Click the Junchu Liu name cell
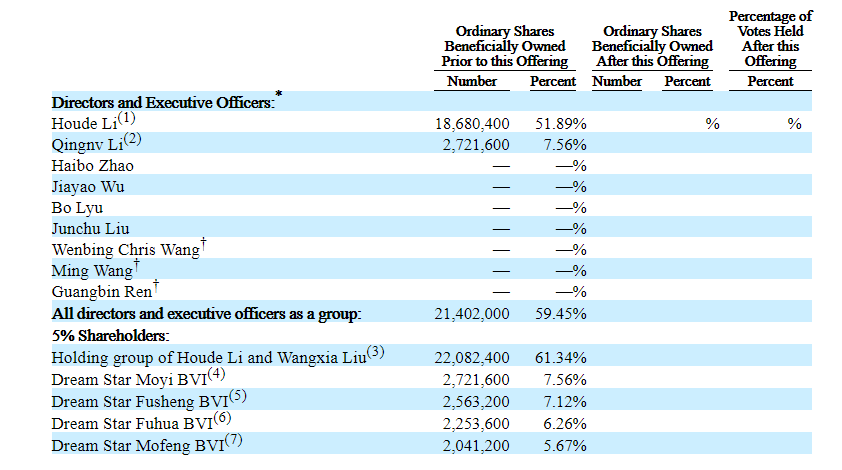Image resolution: width=842 pixels, height=470 pixels. [92, 229]
